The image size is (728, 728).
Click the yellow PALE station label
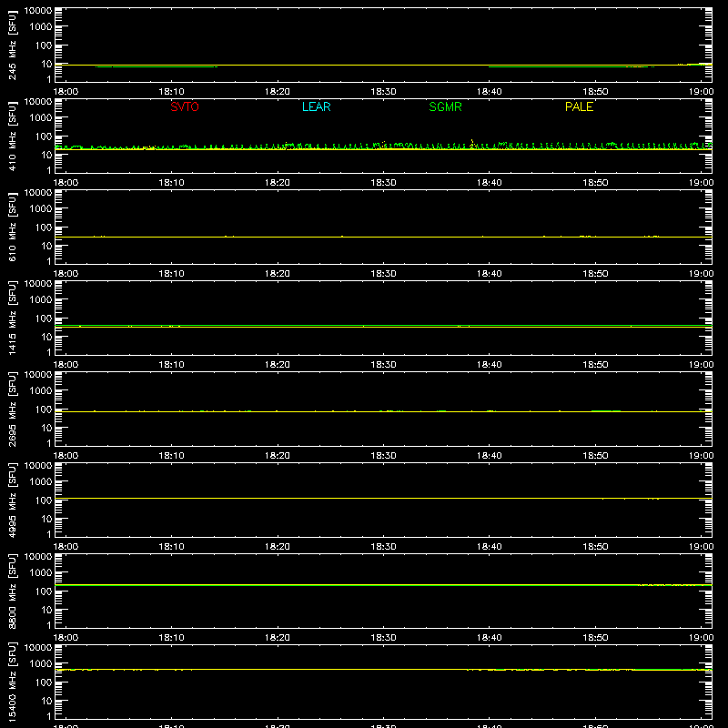pos(579,106)
